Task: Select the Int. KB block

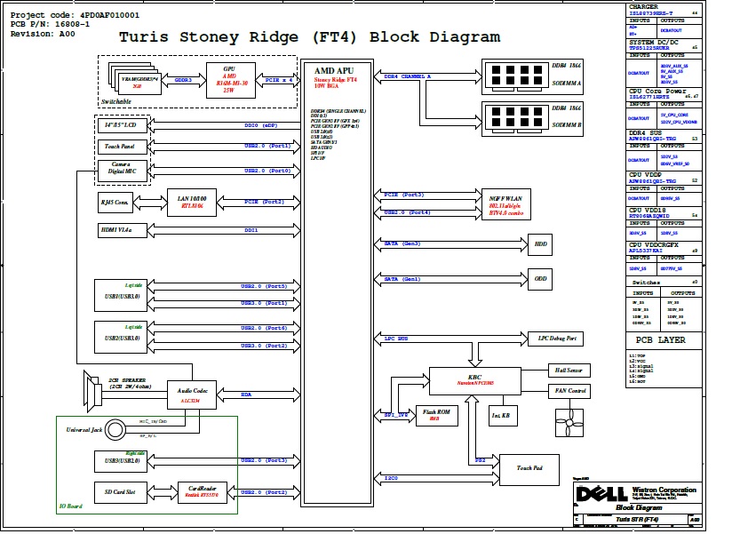Action: pyautogui.click(x=503, y=415)
